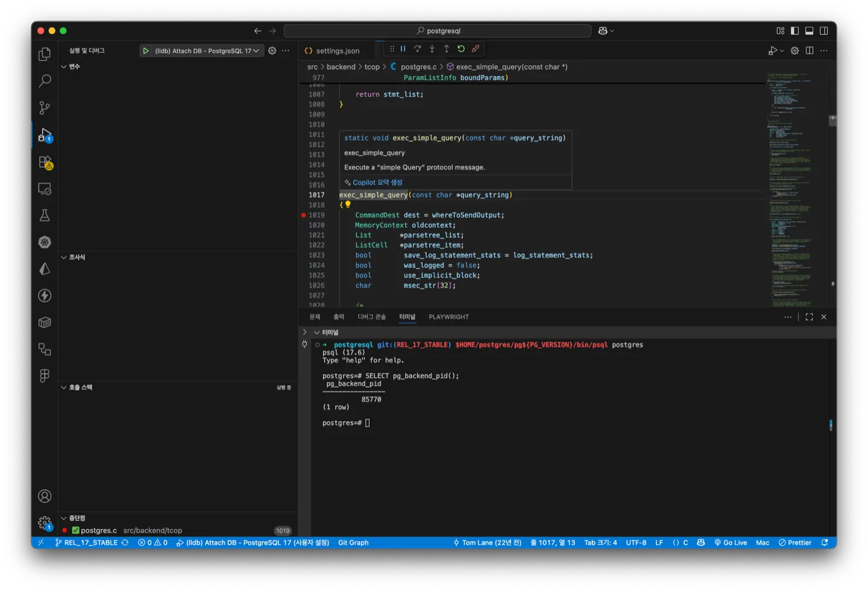Viewport: 868px width, 590px height.
Task: Collapse the 호출 스택 call stack section
Action: [x=64, y=388]
